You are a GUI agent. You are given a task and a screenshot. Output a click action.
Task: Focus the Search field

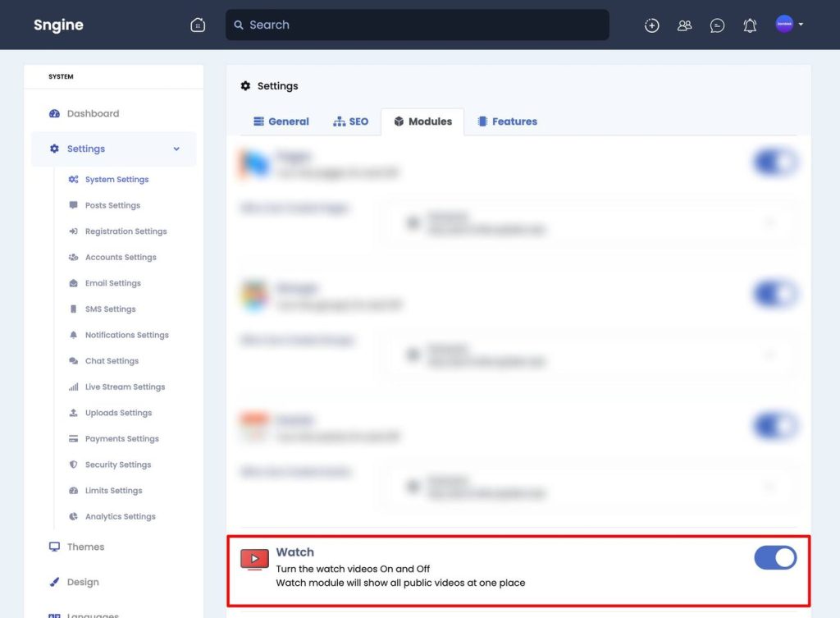pyautogui.click(x=417, y=25)
